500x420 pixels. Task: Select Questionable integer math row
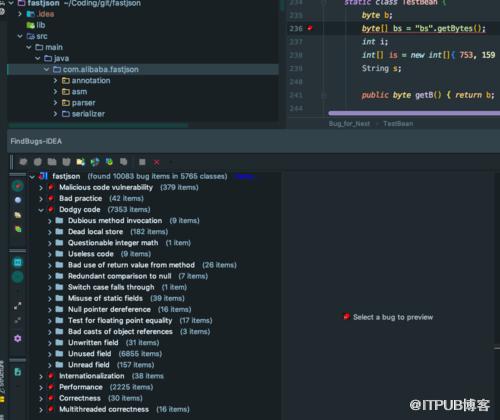[x=129, y=243]
